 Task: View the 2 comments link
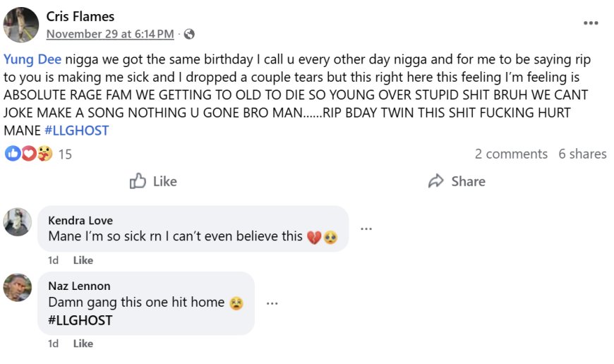pos(511,154)
